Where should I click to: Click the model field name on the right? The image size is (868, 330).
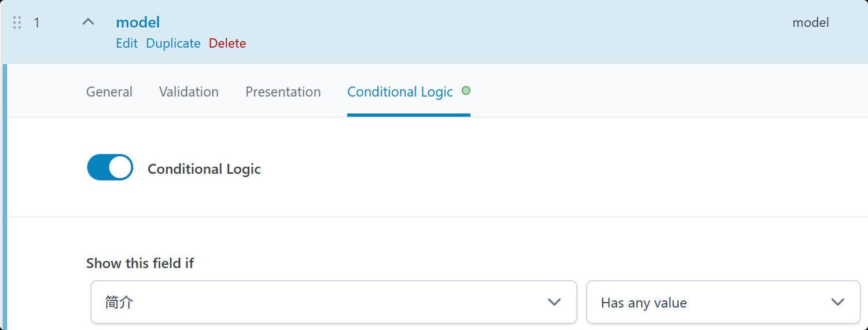(810, 23)
